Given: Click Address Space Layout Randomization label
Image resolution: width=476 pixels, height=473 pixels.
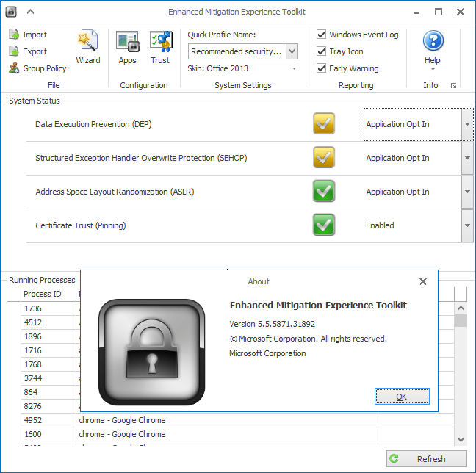Looking at the screenshot, I should pos(115,192).
